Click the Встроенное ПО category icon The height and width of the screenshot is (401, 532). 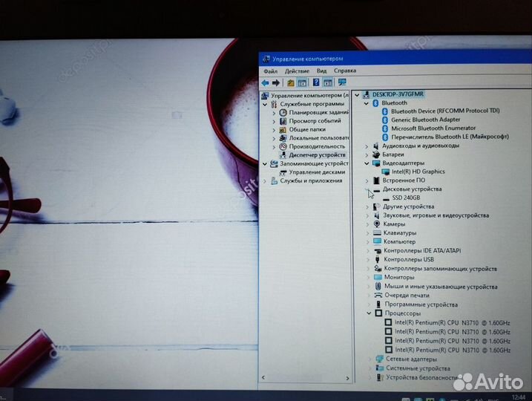coord(376,180)
